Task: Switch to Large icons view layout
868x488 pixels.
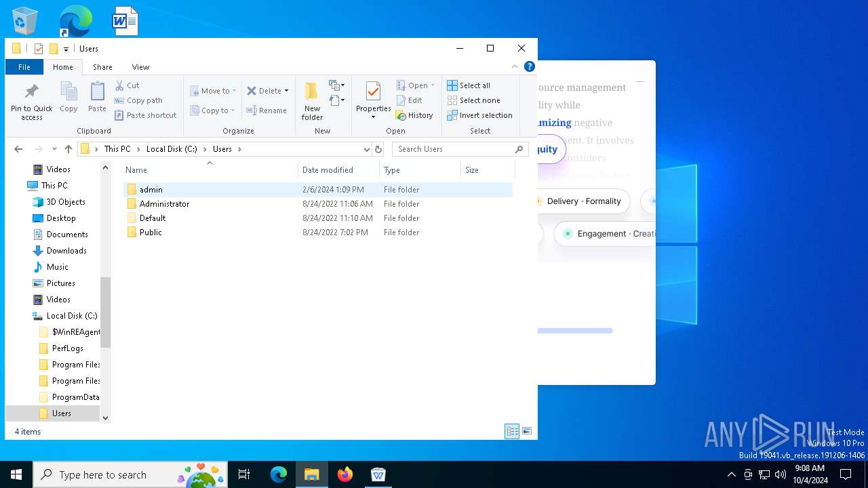Action: [x=527, y=431]
